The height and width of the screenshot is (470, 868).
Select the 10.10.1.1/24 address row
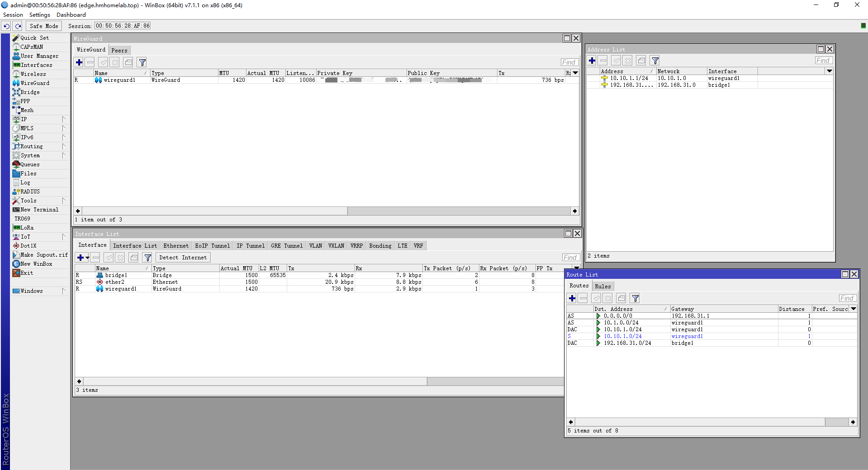coord(710,78)
